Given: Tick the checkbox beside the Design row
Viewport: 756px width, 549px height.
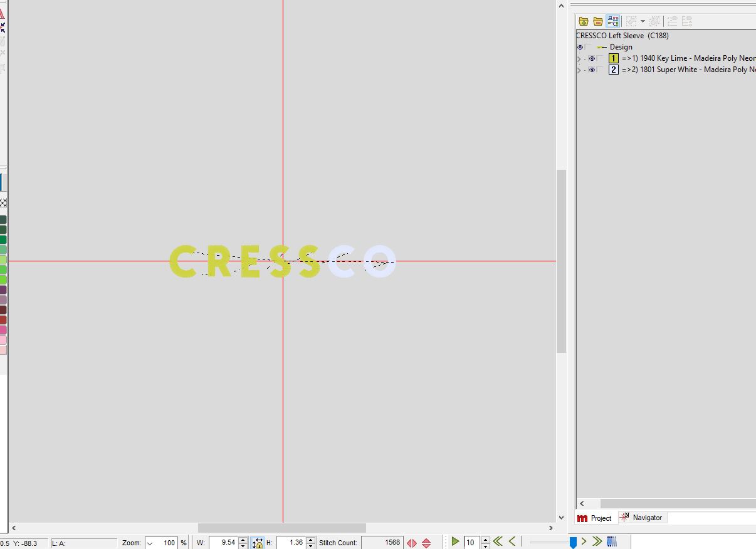Looking at the screenshot, I should click(x=589, y=47).
